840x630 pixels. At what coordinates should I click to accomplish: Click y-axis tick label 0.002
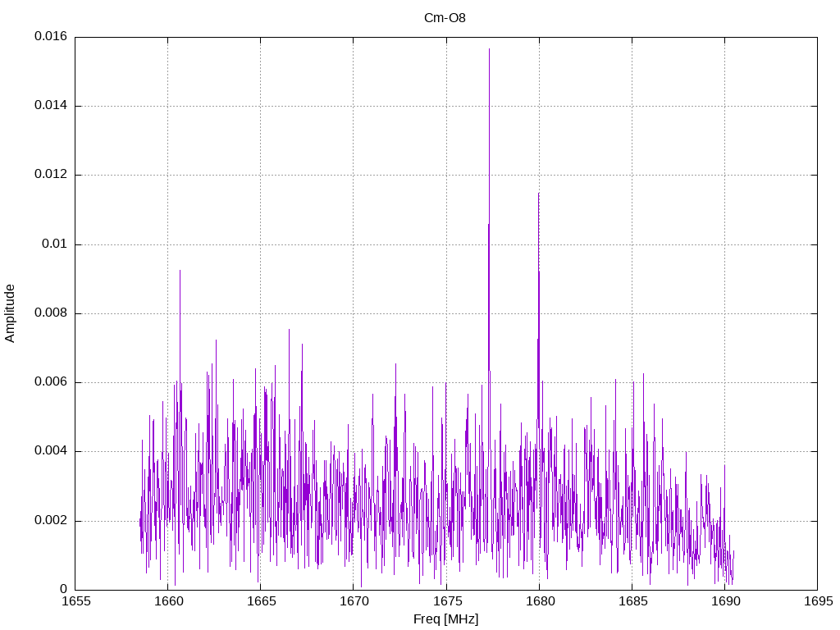click(x=51, y=521)
